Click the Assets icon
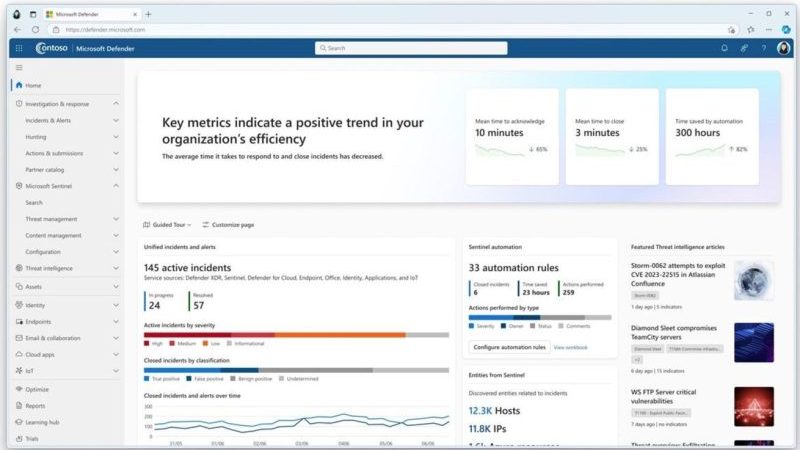 click(19, 286)
